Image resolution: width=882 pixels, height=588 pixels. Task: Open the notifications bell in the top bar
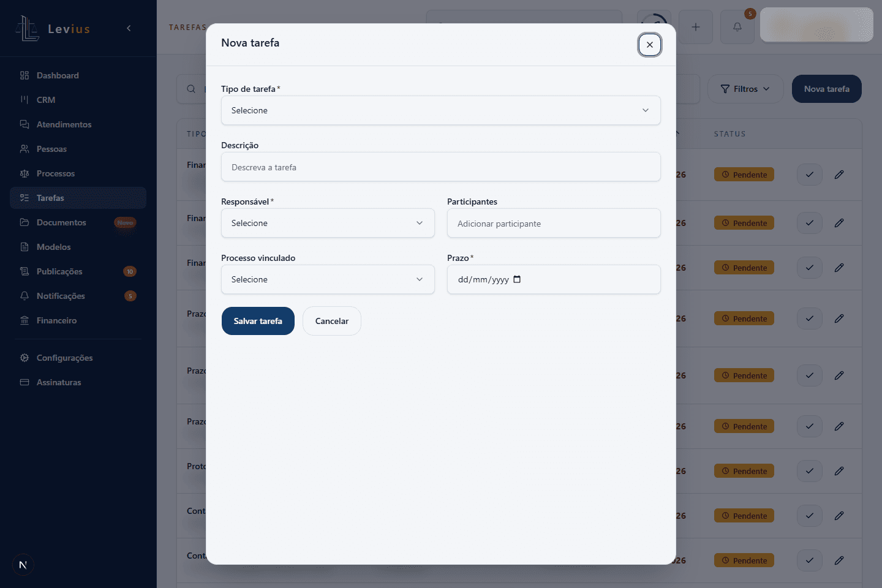point(737,27)
